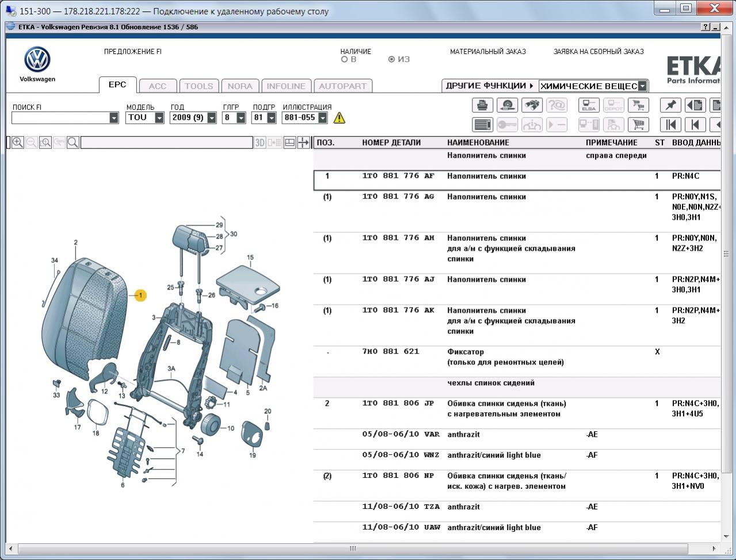Select the 'В' availability radio button
Viewport: 736px width, 560px height.
[344, 59]
